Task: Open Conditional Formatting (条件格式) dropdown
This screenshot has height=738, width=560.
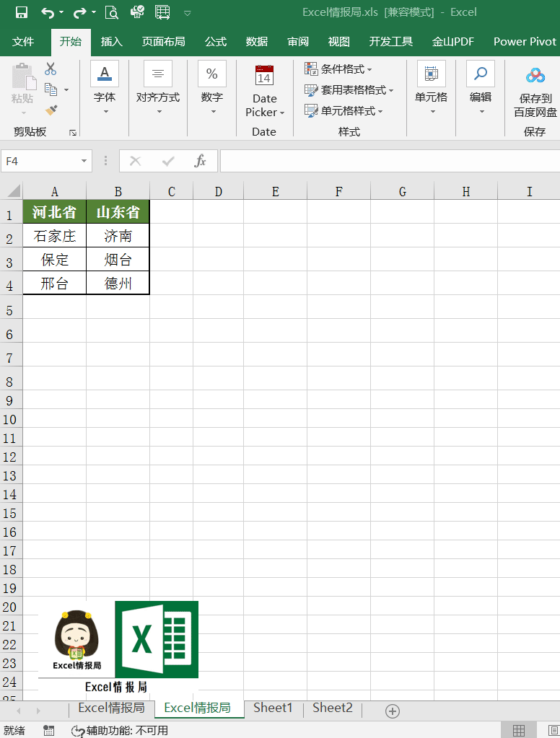Action: click(338, 69)
